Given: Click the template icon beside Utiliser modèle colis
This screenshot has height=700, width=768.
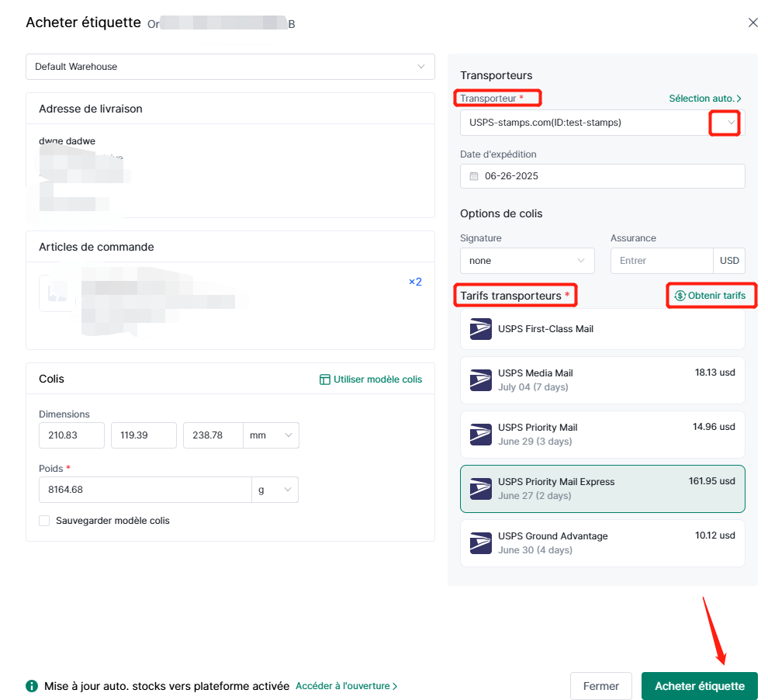Looking at the screenshot, I should (x=325, y=379).
